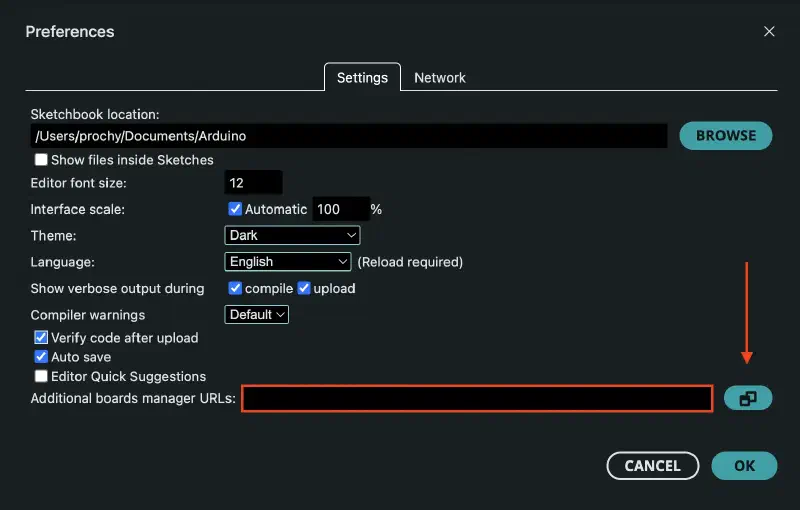Open the Language dropdown showing English
Screen dimensions: 800x510
(x=288, y=262)
